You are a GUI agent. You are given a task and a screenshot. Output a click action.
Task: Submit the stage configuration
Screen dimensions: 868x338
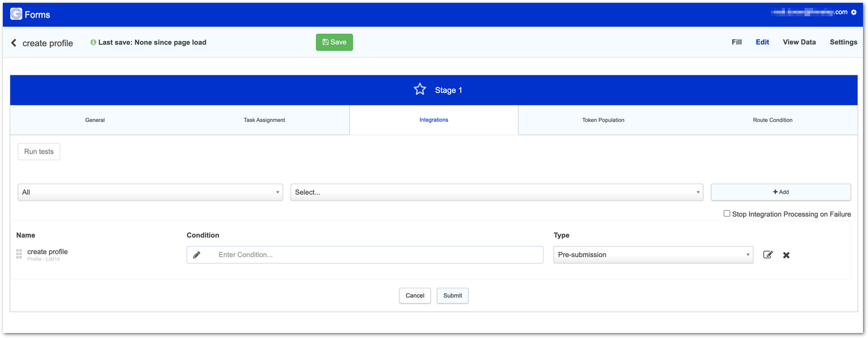pyautogui.click(x=452, y=295)
